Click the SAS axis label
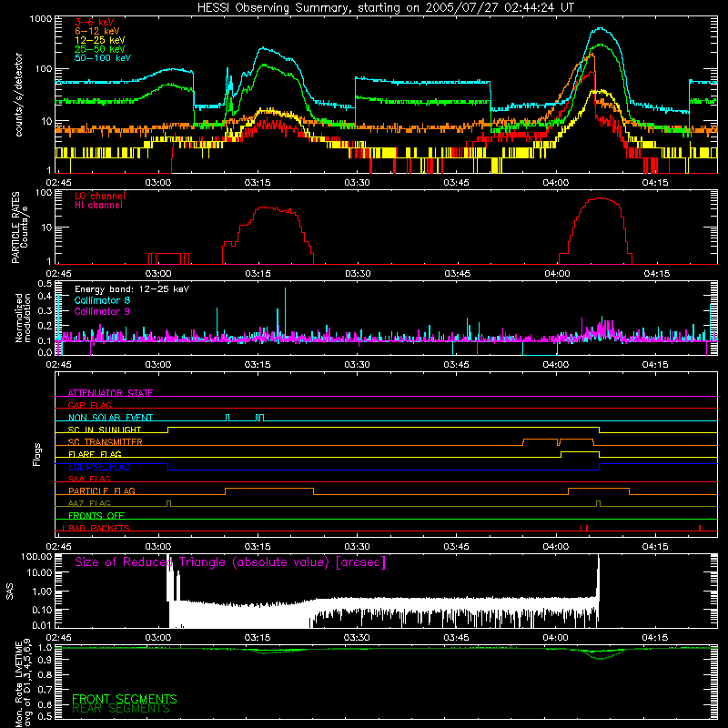This screenshot has width=728, height=728. pos(9,591)
